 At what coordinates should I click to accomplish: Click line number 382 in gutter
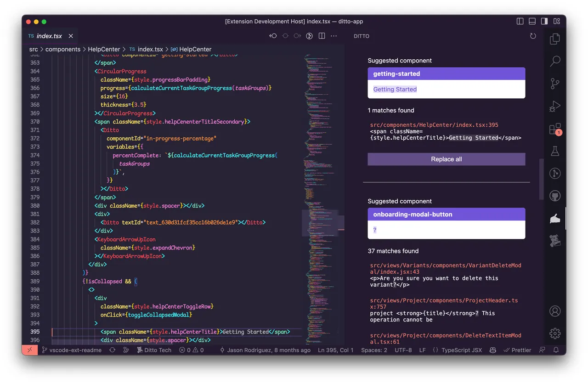(x=34, y=222)
